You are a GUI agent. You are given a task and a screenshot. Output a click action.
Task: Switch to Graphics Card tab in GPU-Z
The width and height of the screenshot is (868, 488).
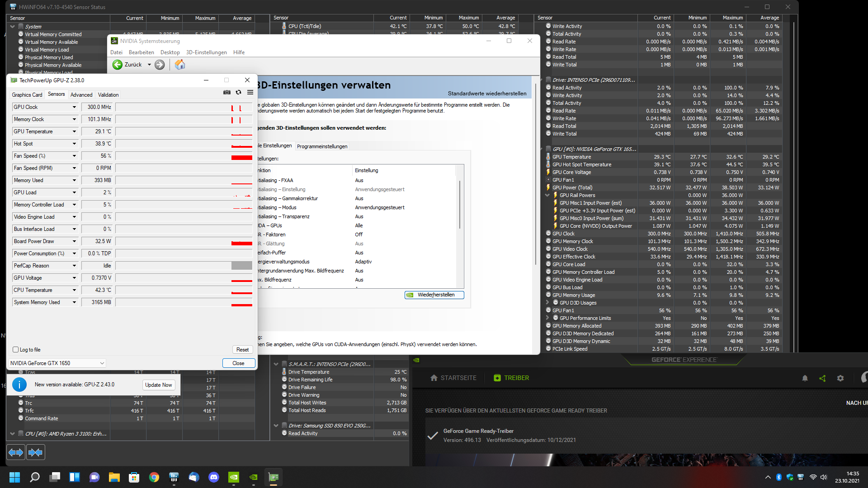point(27,95)
